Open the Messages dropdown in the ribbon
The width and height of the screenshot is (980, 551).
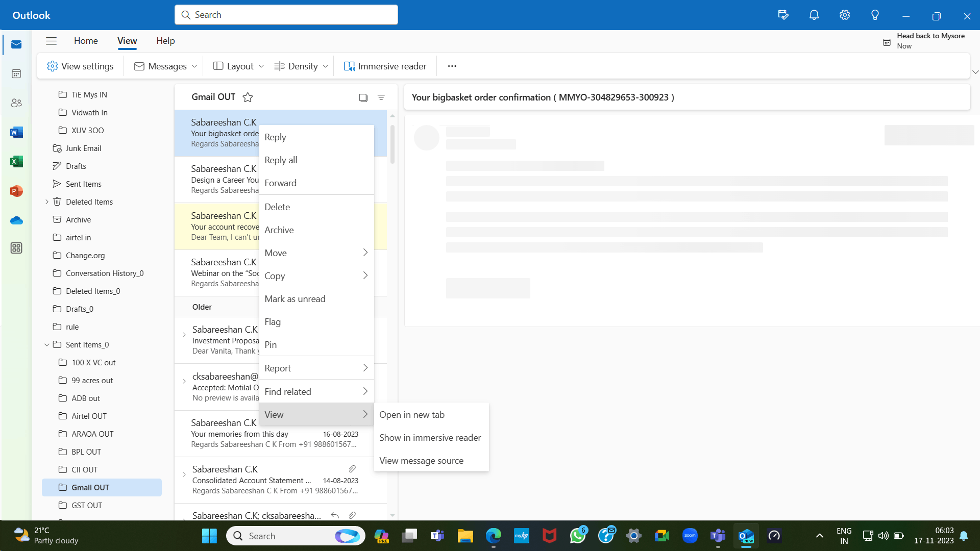click(x=163, y=66)
